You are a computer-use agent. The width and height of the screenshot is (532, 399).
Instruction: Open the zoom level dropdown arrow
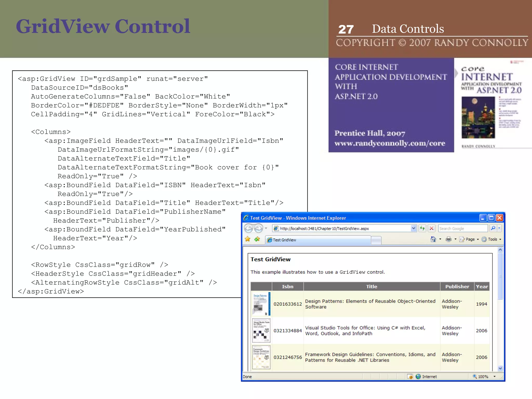pyautogui.click(x=495, y=376)
